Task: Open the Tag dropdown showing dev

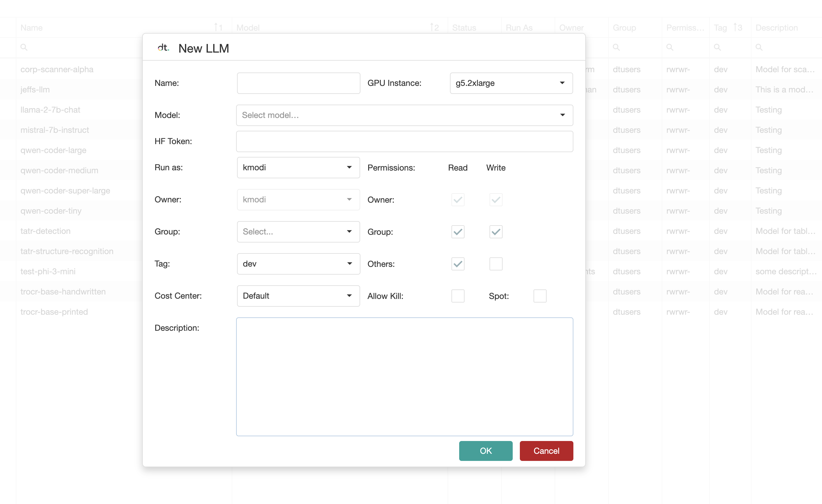Action: click(x=298, y=264)
